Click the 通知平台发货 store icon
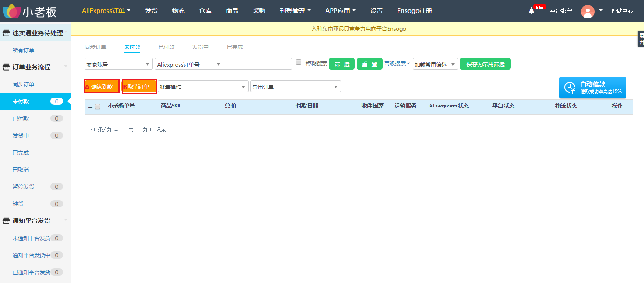This screenshot has width=644, height=286. (6, 221)
